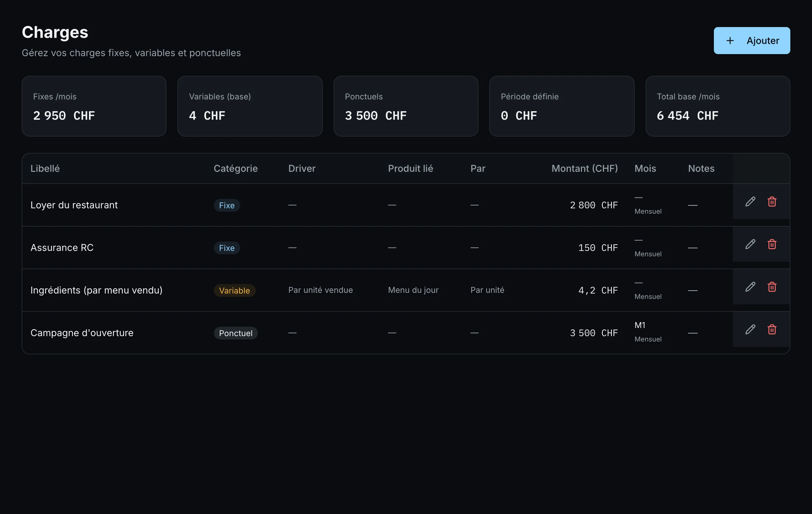
Task: Select the Campagne d'ouverture label
Action: click(82, 333)
